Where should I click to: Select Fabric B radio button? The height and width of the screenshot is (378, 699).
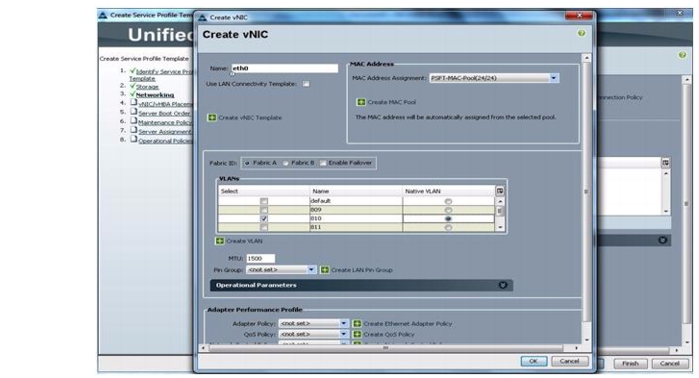tap(286, 163)
